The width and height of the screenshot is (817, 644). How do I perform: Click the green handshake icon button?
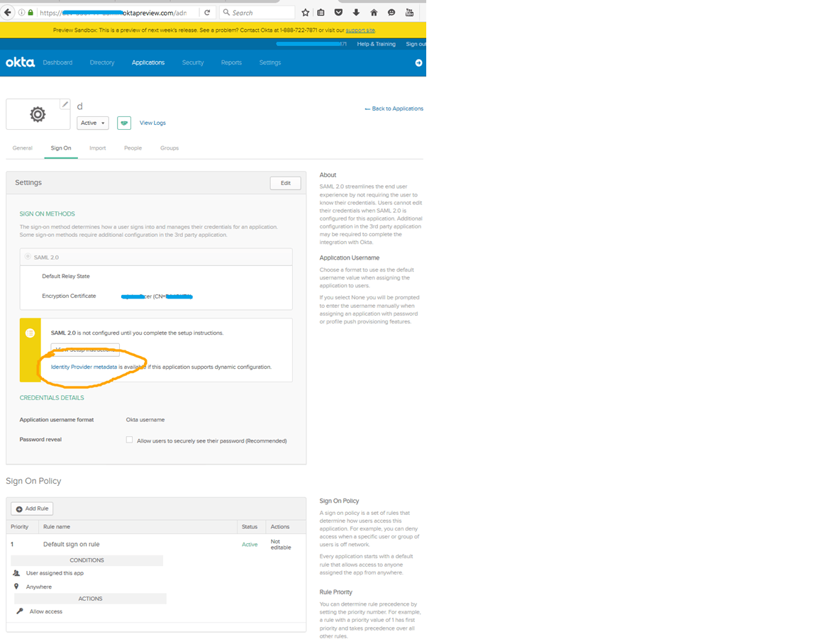124,123
